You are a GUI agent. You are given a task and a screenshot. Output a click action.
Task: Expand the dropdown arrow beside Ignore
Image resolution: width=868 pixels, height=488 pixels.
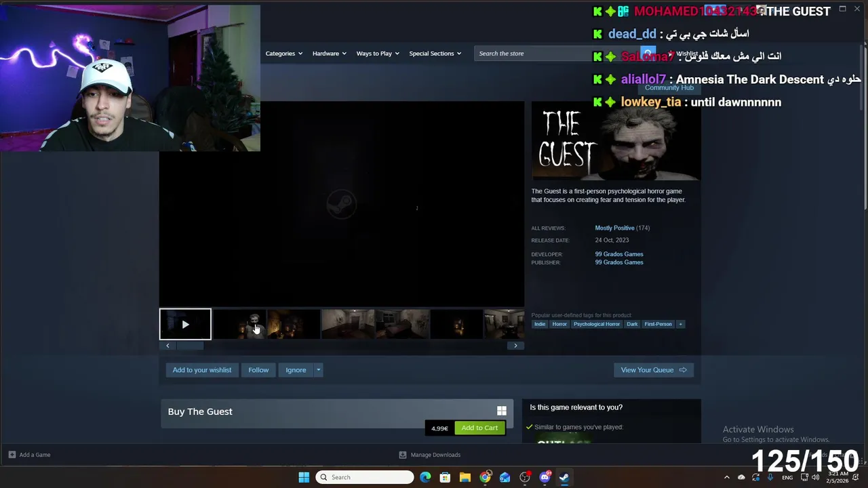[x=318, y=370]
